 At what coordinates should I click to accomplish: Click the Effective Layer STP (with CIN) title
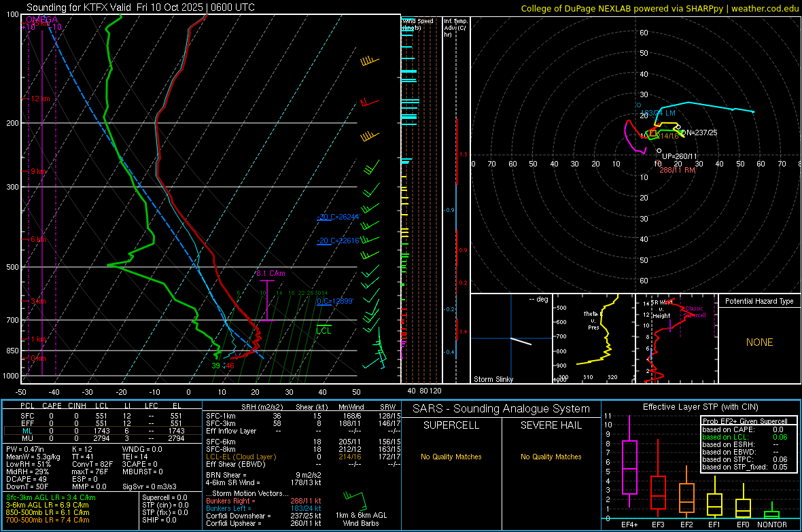click(700, 407)
